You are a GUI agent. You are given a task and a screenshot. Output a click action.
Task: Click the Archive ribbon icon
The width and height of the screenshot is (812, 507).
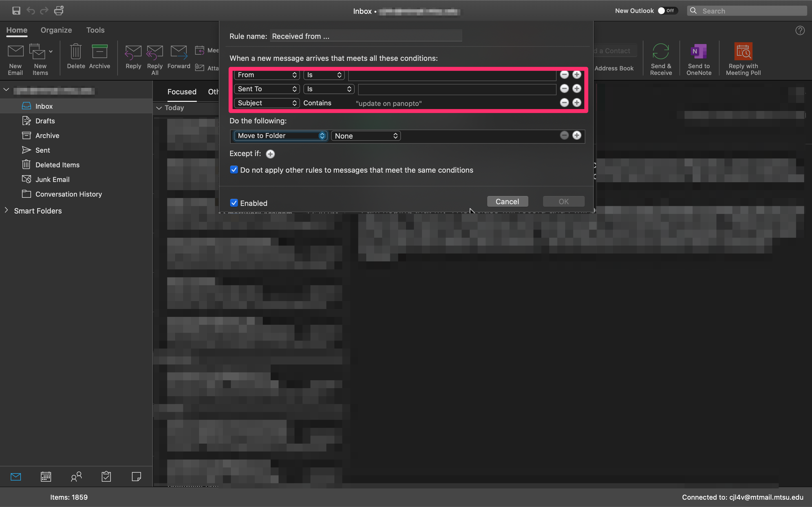[x=100, y=52]
